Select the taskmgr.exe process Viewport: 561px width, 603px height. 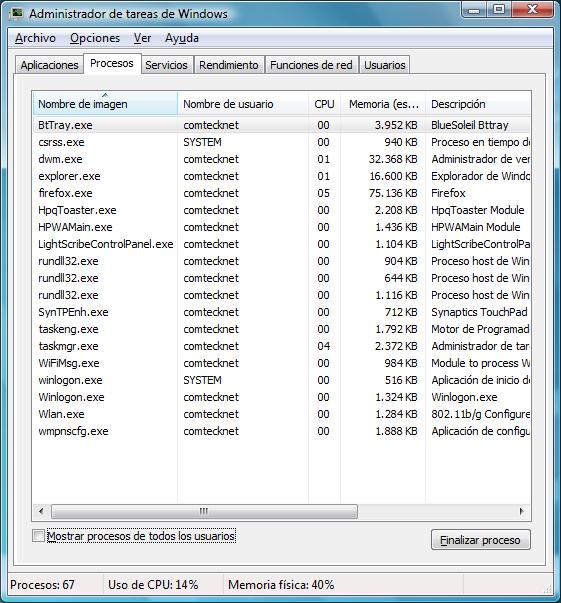point(281,346)
